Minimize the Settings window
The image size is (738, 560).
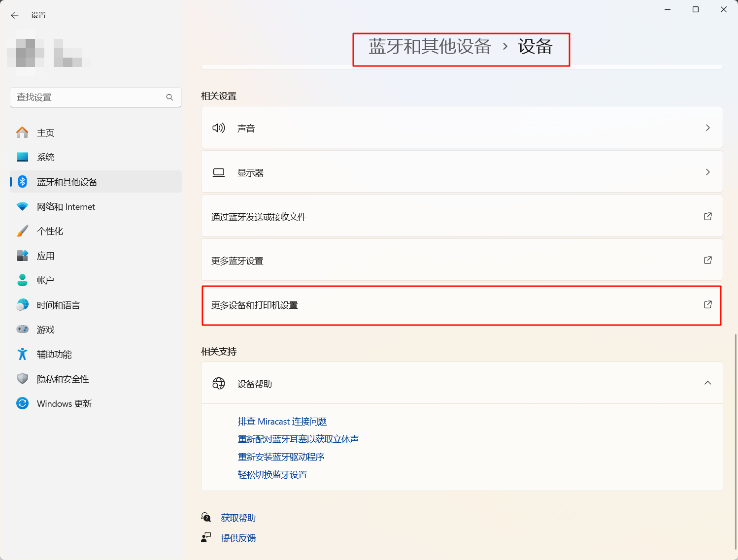[x=668, y=9]
